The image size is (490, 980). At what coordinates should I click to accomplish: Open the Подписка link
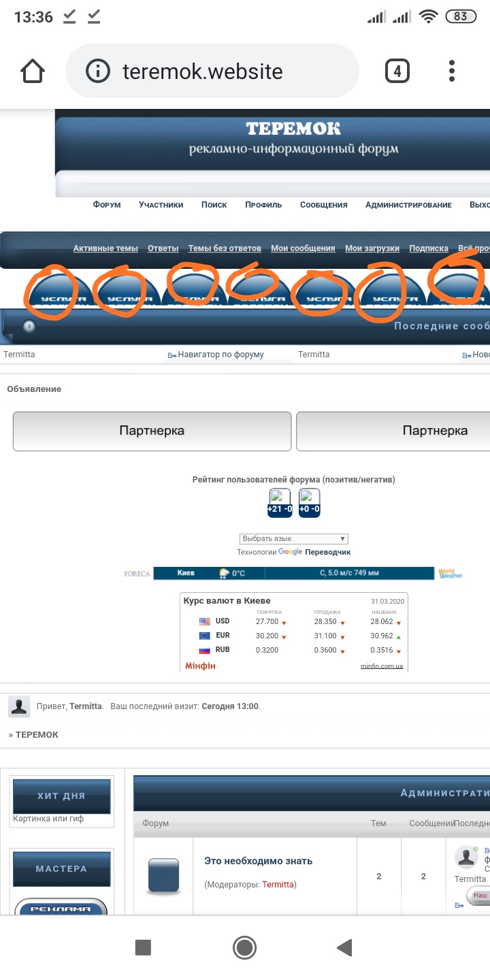click(x=429, y=248)
